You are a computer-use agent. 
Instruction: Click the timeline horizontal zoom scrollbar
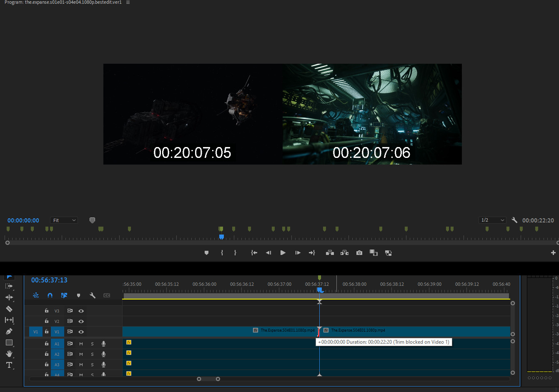click(208, 379)
